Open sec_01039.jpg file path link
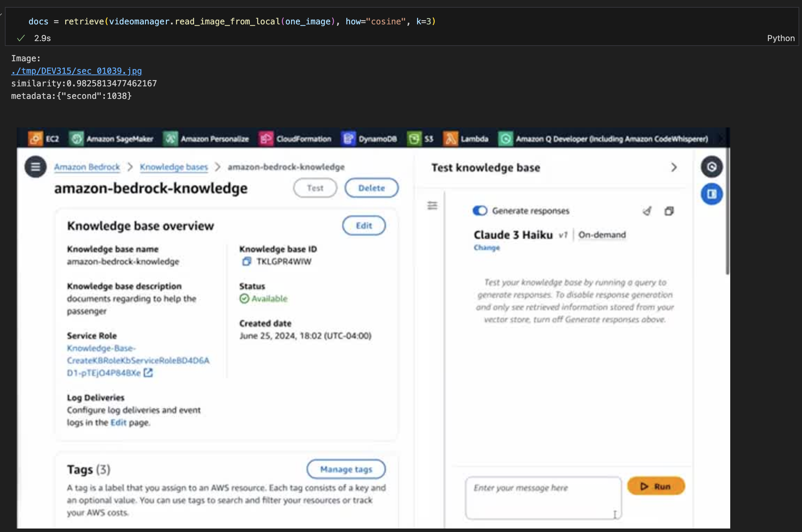Viewport: 802px width, 532px height. 76,71
